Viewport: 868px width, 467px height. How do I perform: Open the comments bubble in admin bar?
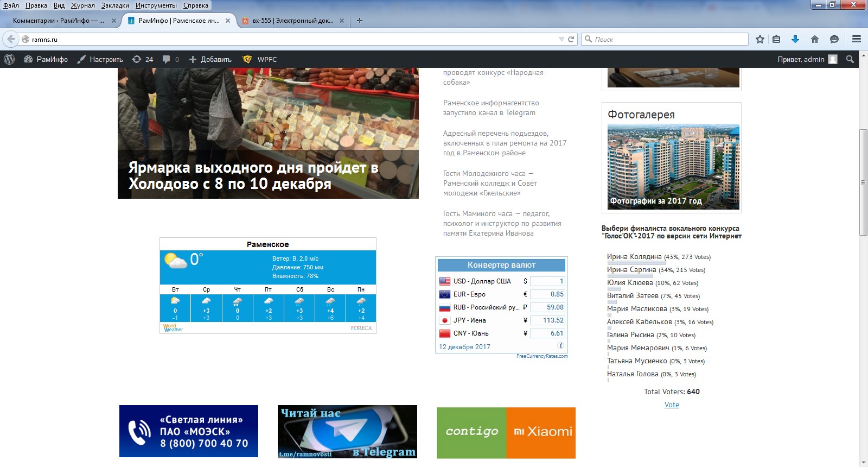(171, 59)
